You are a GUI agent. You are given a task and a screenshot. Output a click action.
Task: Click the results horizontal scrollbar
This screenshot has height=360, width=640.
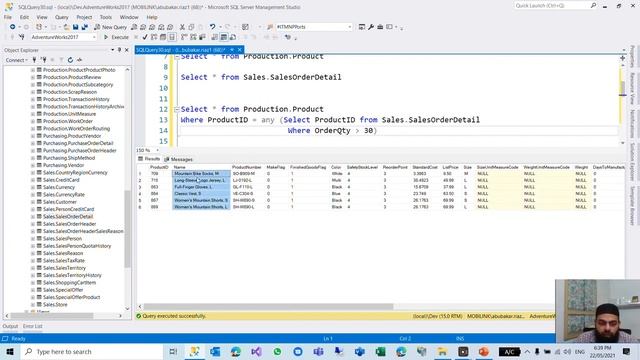point(268,306)
